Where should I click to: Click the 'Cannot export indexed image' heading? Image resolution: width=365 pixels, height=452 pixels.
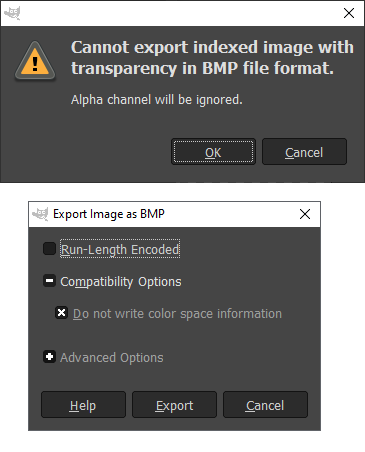pos(212,58)
